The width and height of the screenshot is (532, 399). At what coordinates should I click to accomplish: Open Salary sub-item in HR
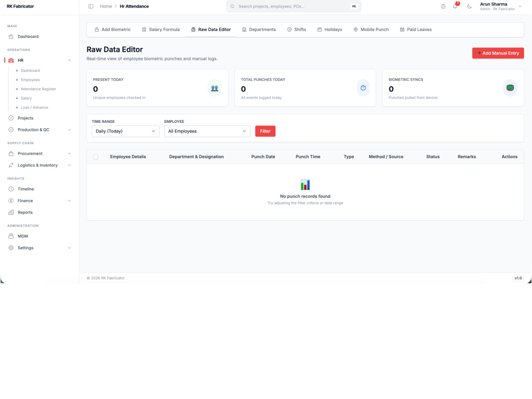(26, 98)
